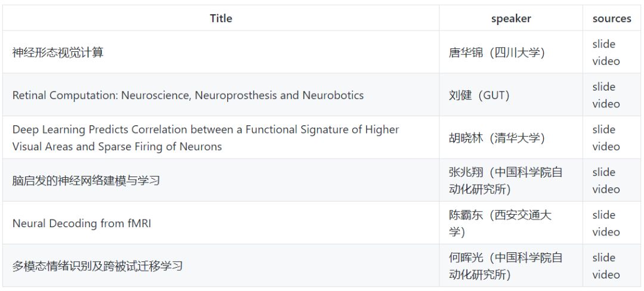This screenshot has width=644, height=291.
Task: Open video link for 神经形态视觉计算 talk
Action: [606, 61]
